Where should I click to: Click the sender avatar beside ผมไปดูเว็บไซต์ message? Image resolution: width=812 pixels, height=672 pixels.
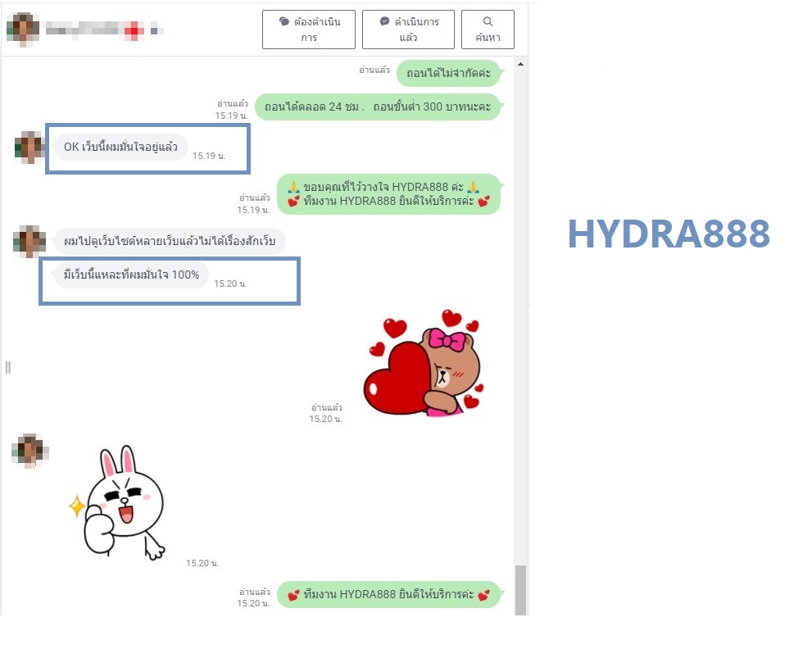point(29,242)
